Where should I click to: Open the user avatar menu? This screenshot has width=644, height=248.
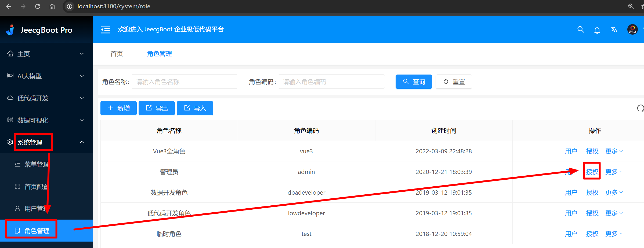632,29
